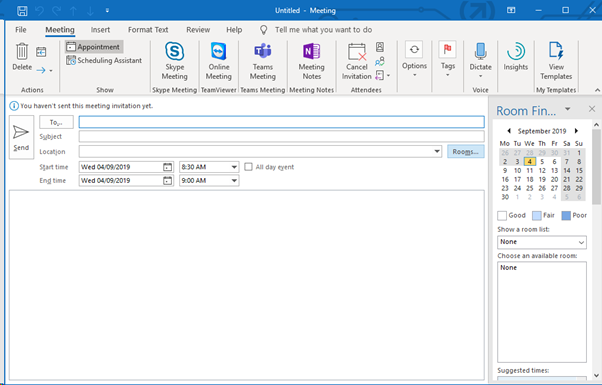Click the Fair availability swatch
Image resolution: width=602 pixels, height=385 pixels.
coord(536,215)
